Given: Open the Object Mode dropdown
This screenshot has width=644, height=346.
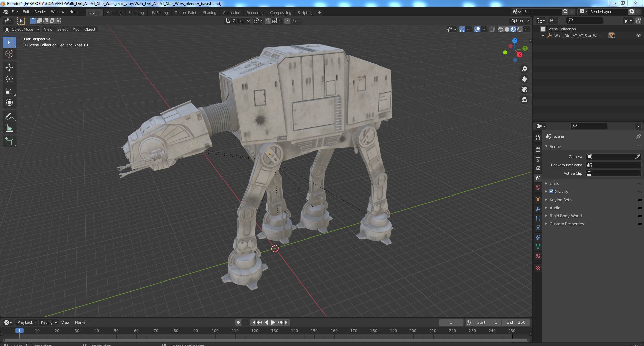Looking at the screenshot, I should [x=22, y=29].
